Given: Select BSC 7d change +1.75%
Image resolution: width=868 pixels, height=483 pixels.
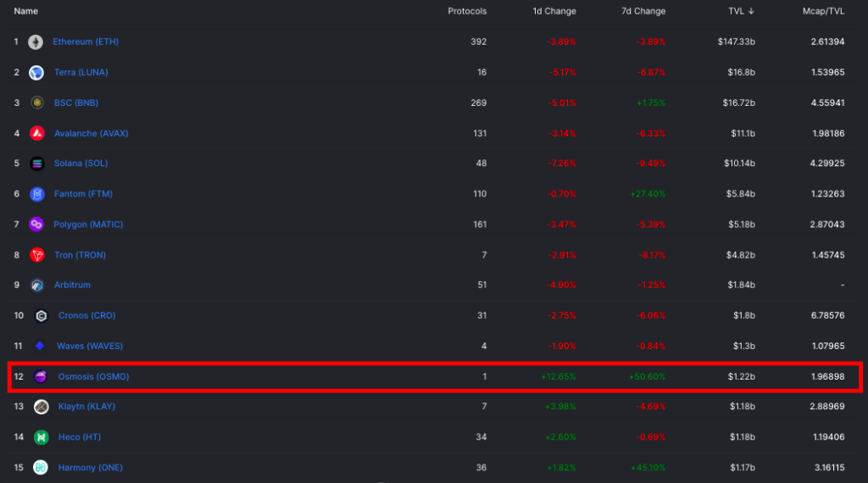Looking at the screenshot, I should coord(650,103).
